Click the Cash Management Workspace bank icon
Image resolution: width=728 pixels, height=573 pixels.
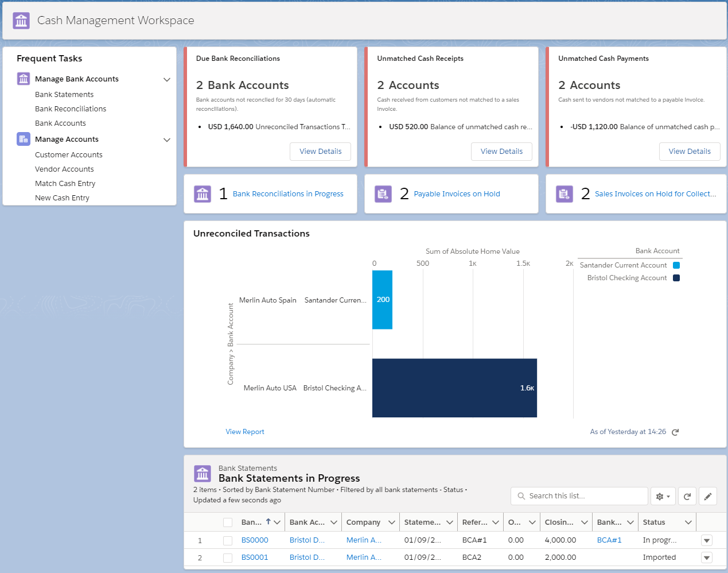pos(21,21)
